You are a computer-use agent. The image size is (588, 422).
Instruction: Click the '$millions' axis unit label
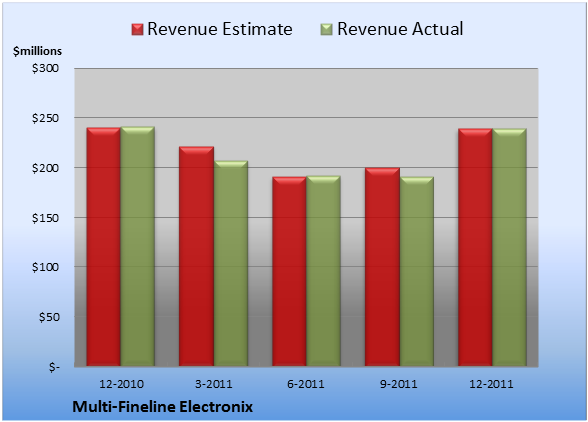(x=38, y=51)
